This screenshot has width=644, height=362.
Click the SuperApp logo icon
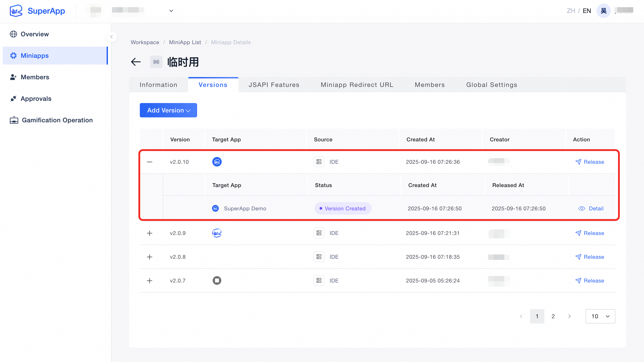pyautogui.click(x=16, y=11)
